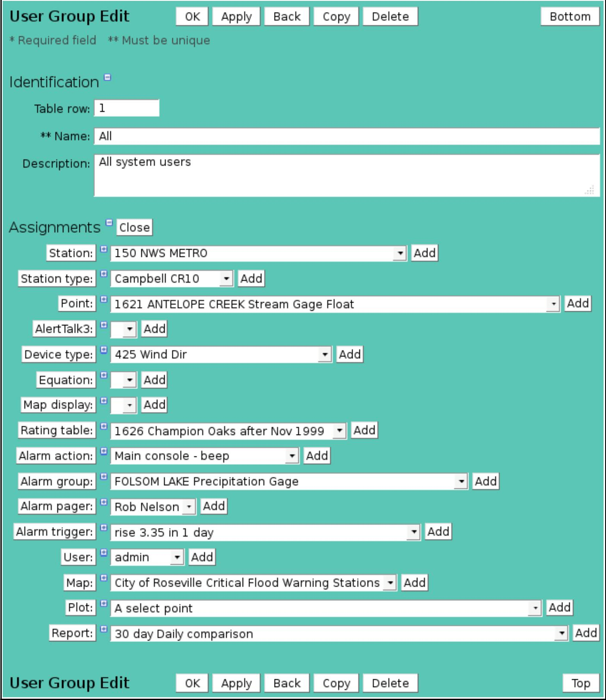Expand the small icon beside AlertTalk3 label

(103, 325)
